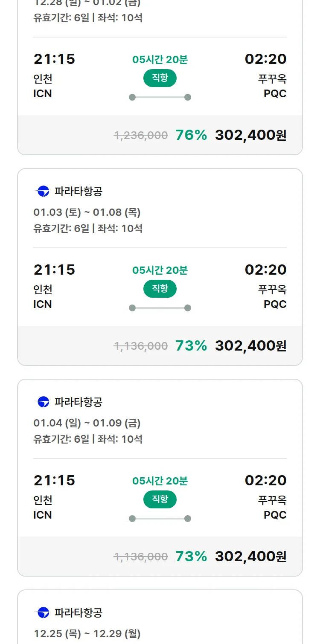
Task: Click 직항 badge in 01.04 flight card
Action: click(160, 499)
